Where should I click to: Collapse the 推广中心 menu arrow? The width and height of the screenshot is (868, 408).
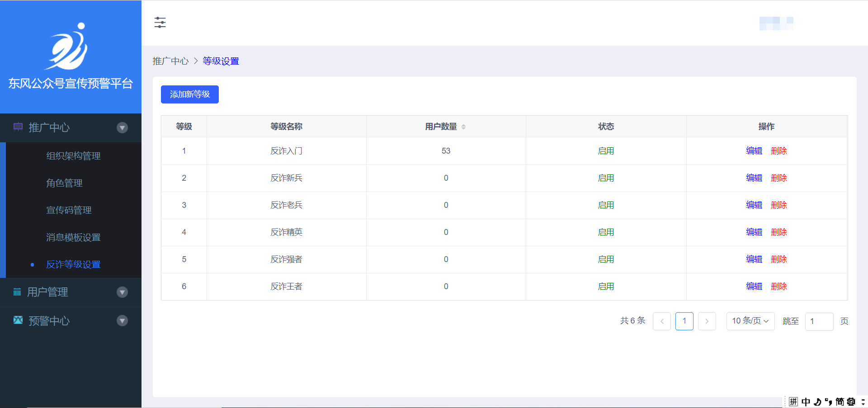click(122, 127)
